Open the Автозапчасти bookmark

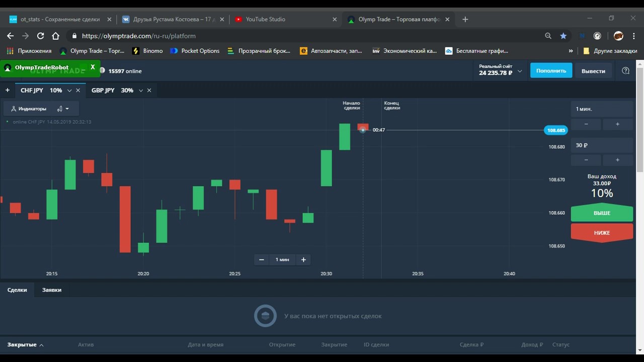[x=331, y=51]
